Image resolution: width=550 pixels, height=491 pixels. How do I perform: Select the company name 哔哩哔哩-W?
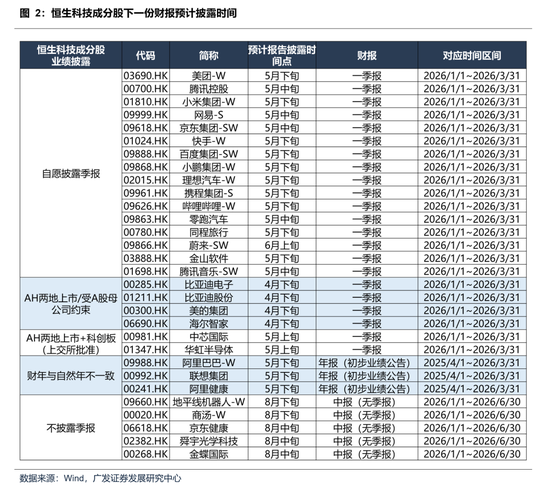tap(209, 206)
